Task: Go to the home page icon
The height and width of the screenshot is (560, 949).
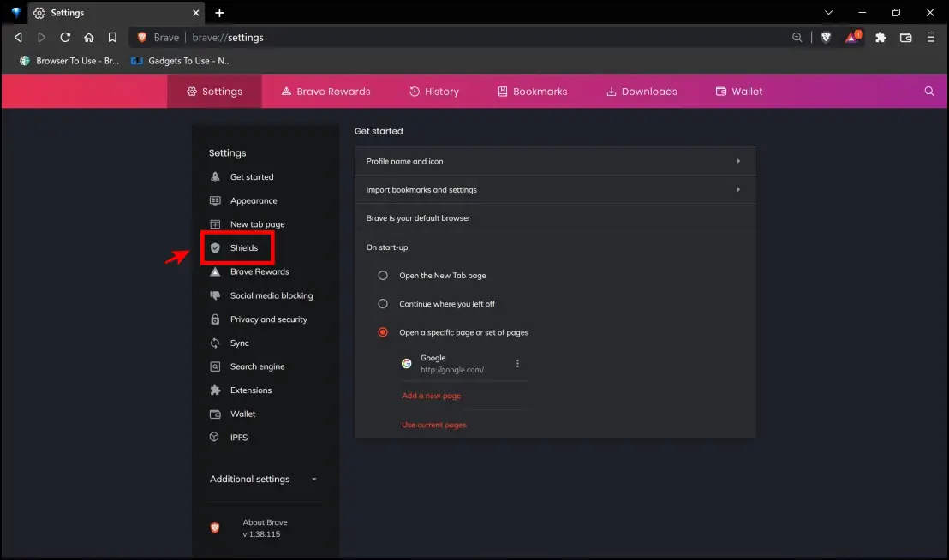Action: [88, 38]
